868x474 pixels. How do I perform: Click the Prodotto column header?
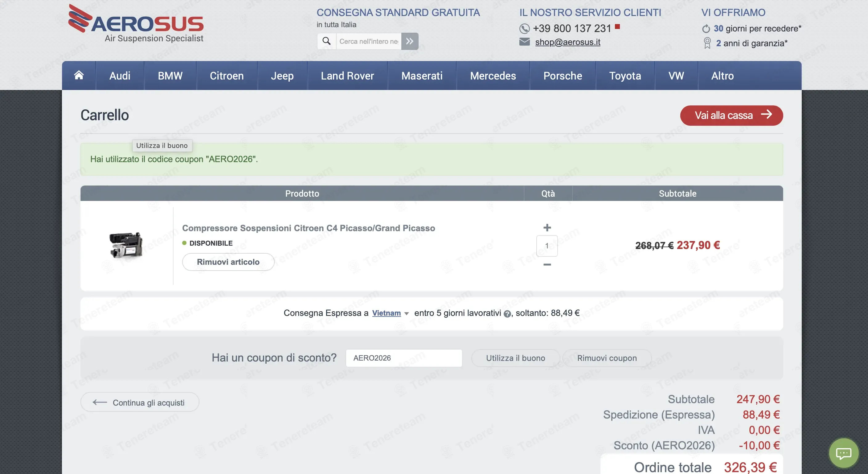(302, 193)
